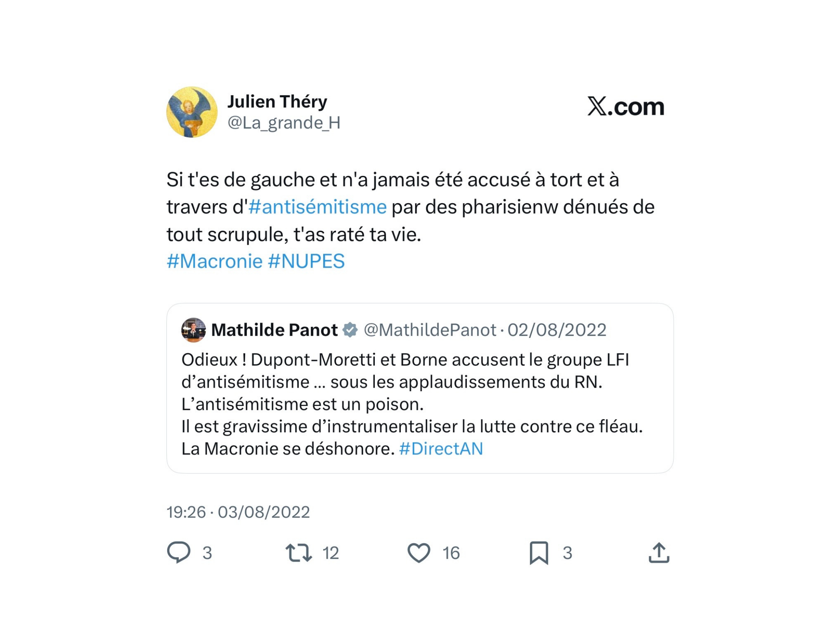840x630 pixels.
Task: Open the #DirectAN hashtag
Action: (441, 449)
